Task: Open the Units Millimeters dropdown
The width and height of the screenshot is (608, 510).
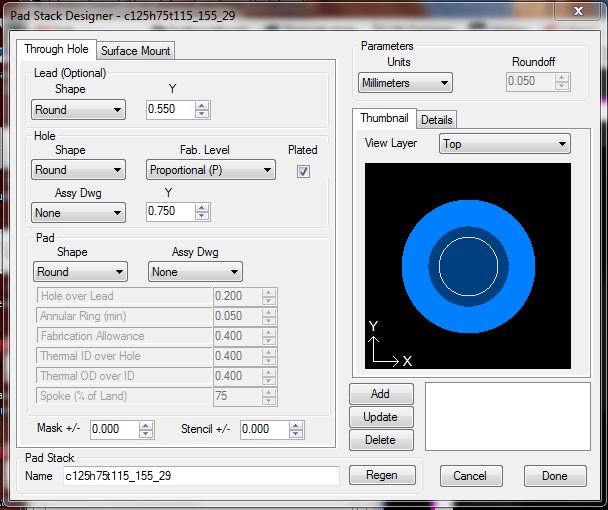Action: pyautogui.click(x=405, y=83)
